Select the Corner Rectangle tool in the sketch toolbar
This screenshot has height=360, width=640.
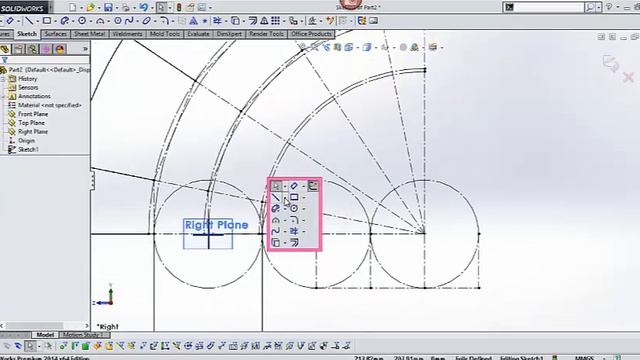(47, 20)
